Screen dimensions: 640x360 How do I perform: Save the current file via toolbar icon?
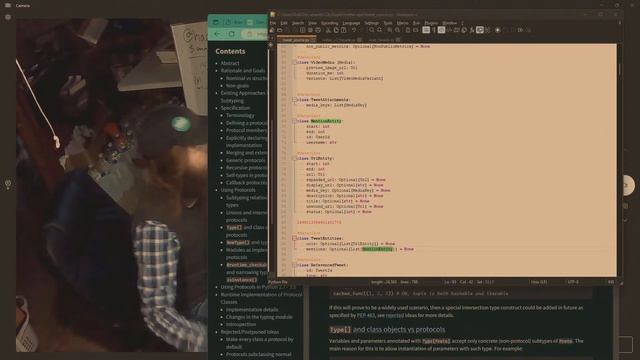287,30
